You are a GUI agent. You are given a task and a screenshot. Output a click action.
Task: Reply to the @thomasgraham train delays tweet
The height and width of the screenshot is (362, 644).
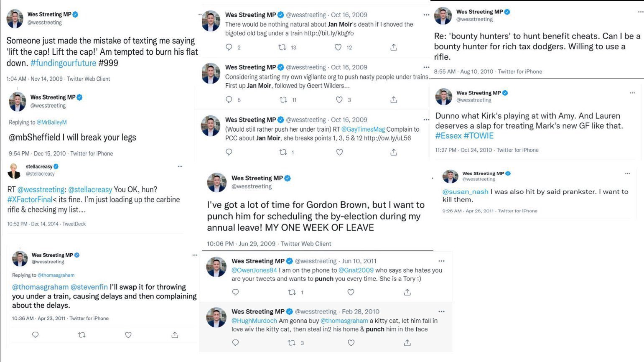pos(36,334)
